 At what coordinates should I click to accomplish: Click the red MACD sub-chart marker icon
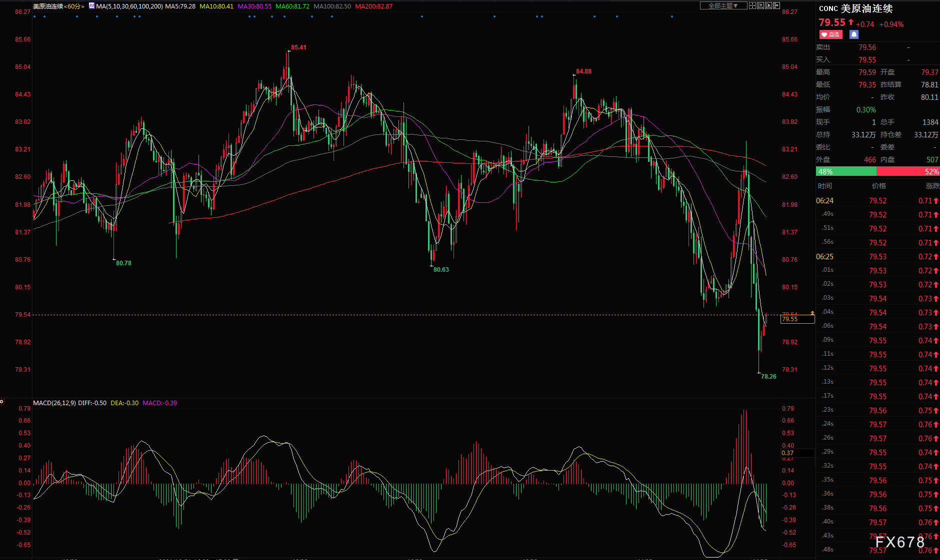point(2,402)
